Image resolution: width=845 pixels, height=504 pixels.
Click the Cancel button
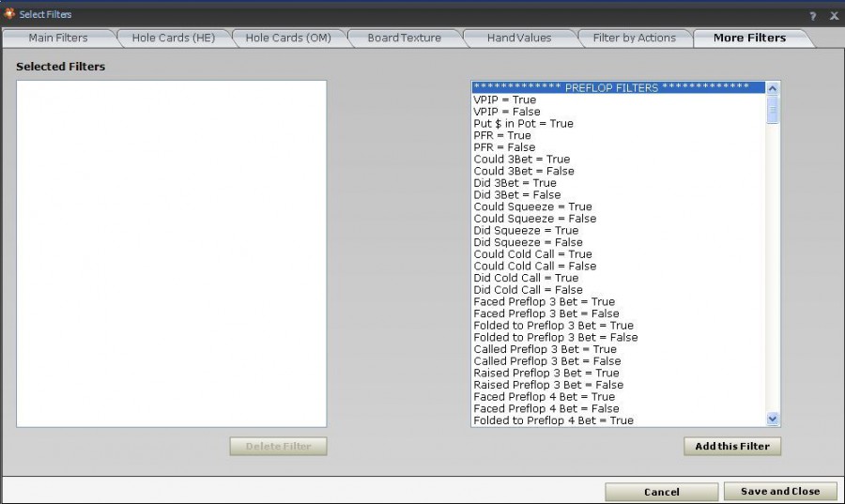point(661,491)
